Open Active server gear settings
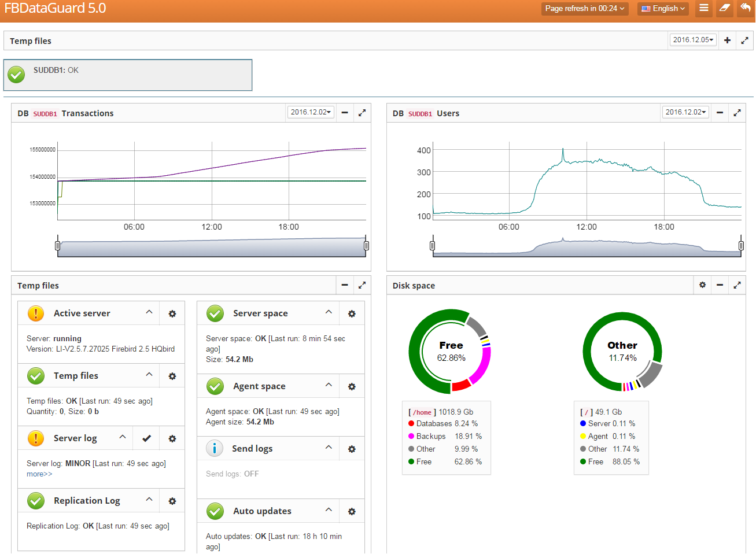The width and height of the screenshot is (756, 554). click(172, 314)
